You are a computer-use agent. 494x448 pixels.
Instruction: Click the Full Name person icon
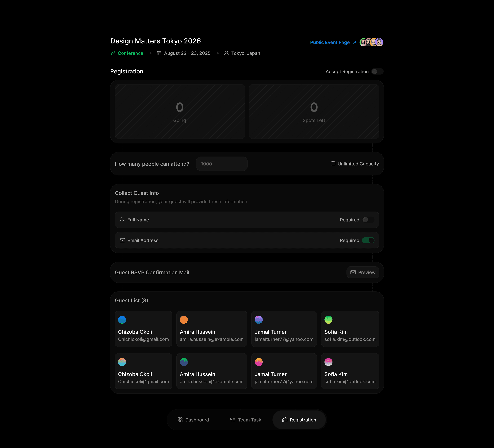(122, 220)
